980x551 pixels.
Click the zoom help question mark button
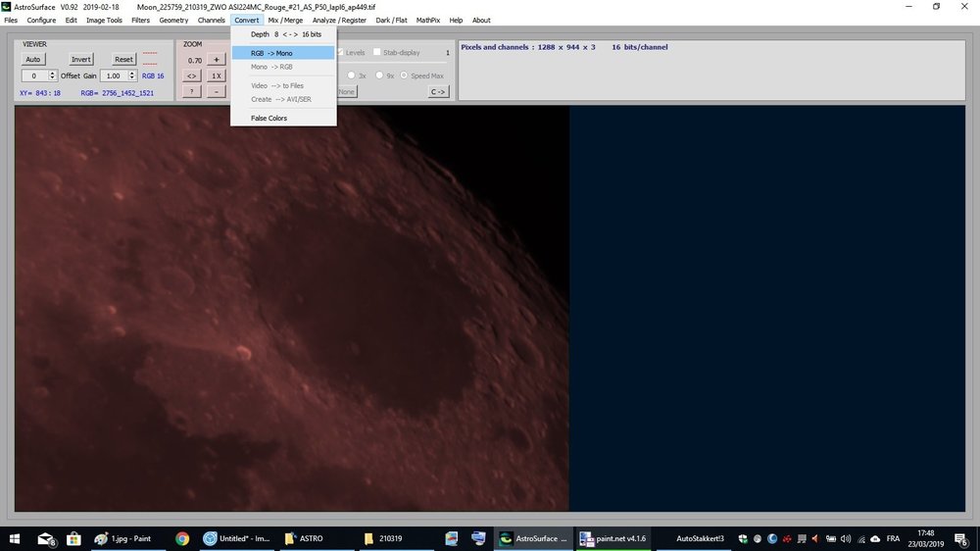(192, 91)
